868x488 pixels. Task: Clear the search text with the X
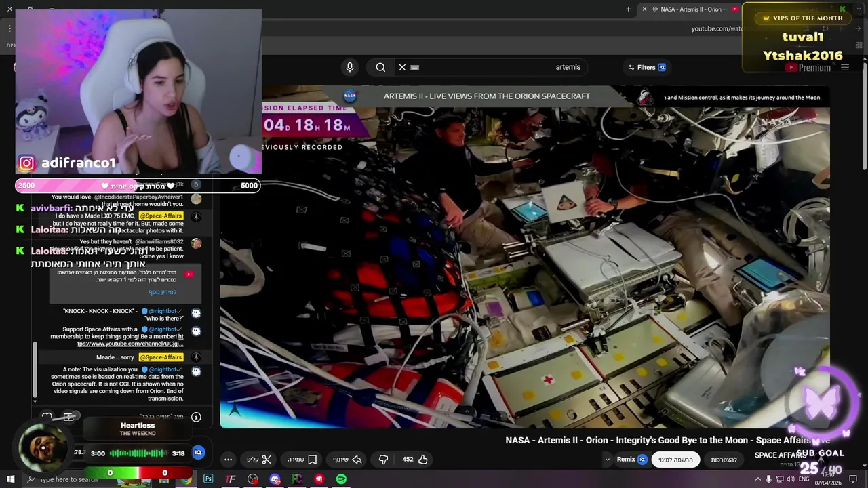point(402,67)
